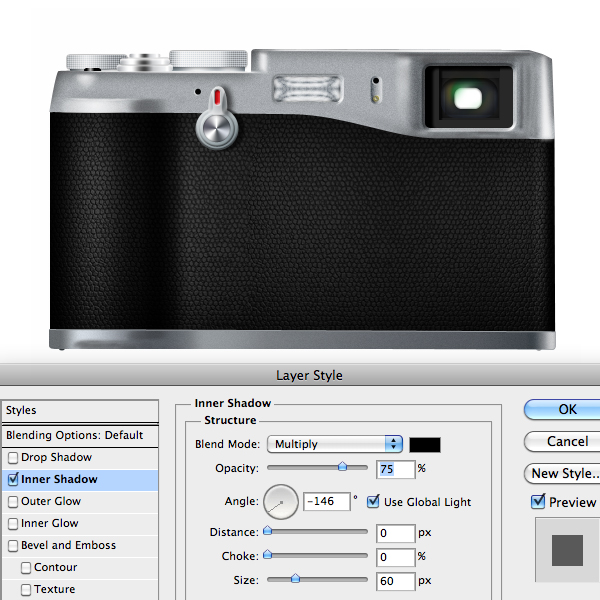This screenshot has height=600, width=600.
Task: Click the New Style button
Action: 562,474
